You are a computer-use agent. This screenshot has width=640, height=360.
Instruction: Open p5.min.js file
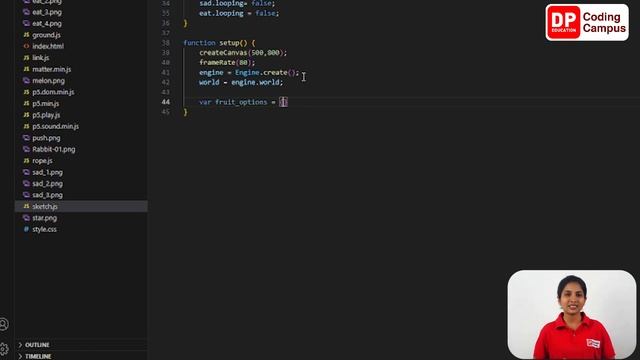tap(45, 104)
